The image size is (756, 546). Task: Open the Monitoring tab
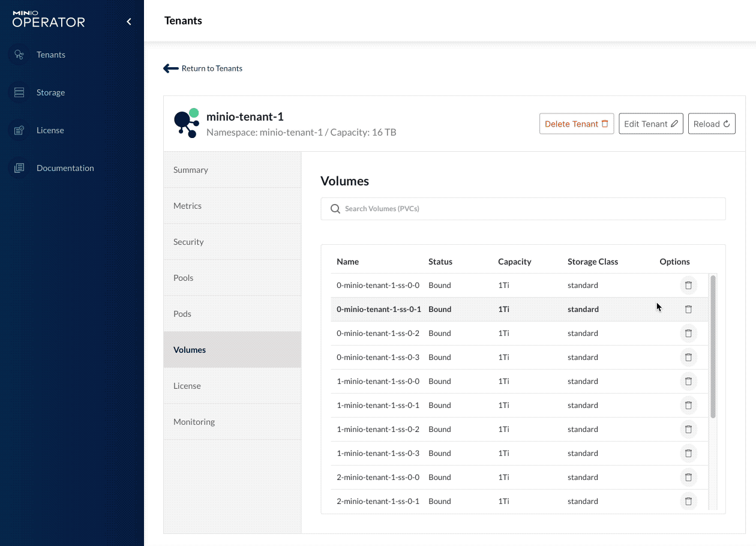(232, 422)
